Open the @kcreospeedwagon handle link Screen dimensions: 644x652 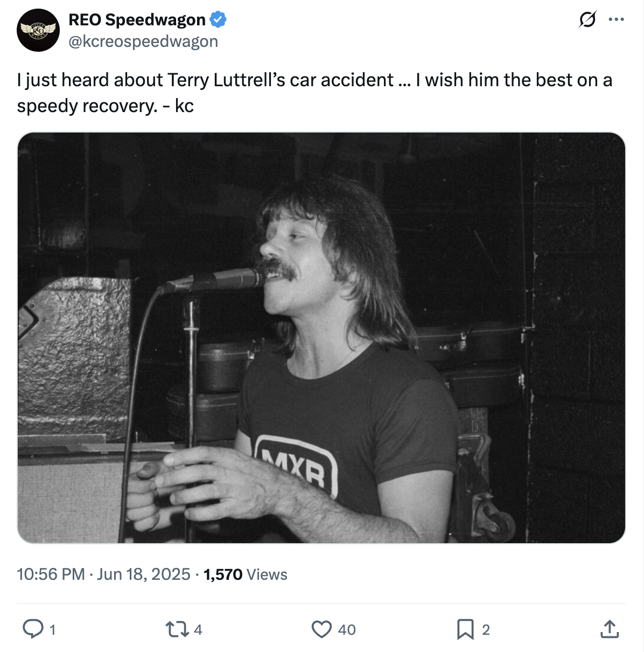(x=143, y=41)
